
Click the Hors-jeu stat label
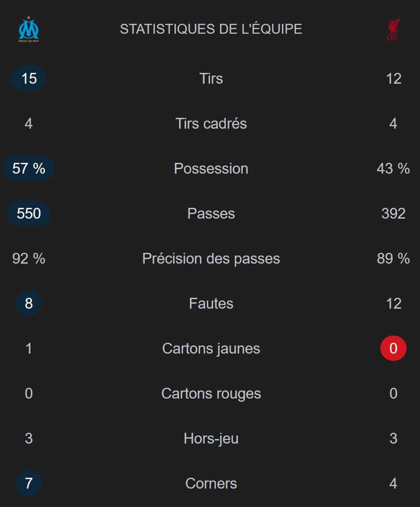[211, 439]
